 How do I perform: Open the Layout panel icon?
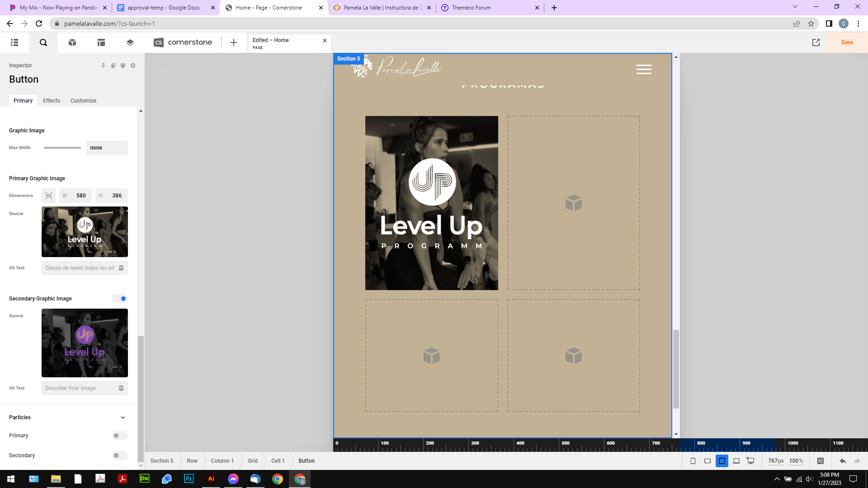[101, 42]
